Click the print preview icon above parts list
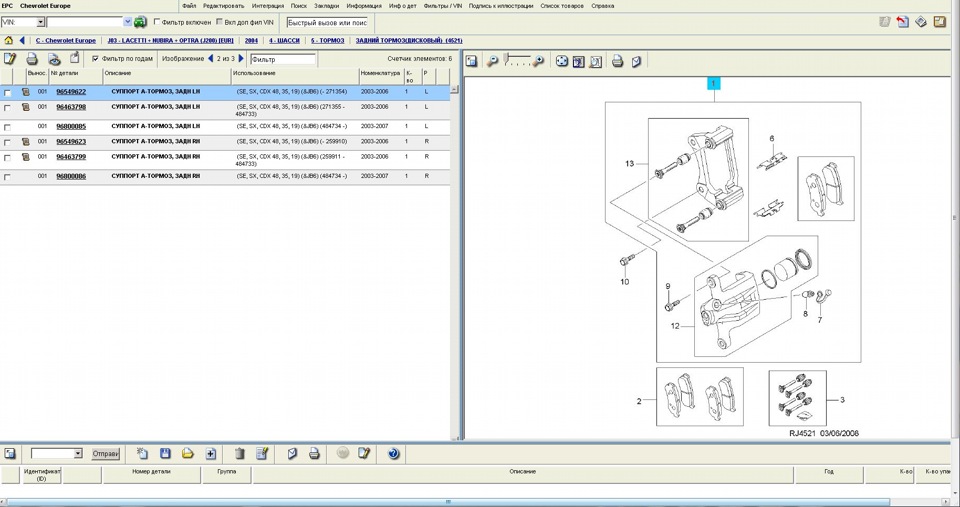This screenshot has height=507, width=960. (x=54, y=59)
